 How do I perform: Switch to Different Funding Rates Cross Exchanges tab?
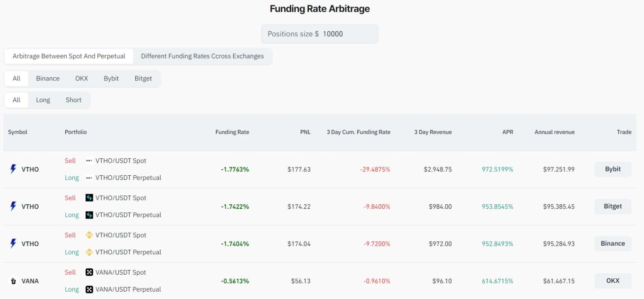point(202,56)
